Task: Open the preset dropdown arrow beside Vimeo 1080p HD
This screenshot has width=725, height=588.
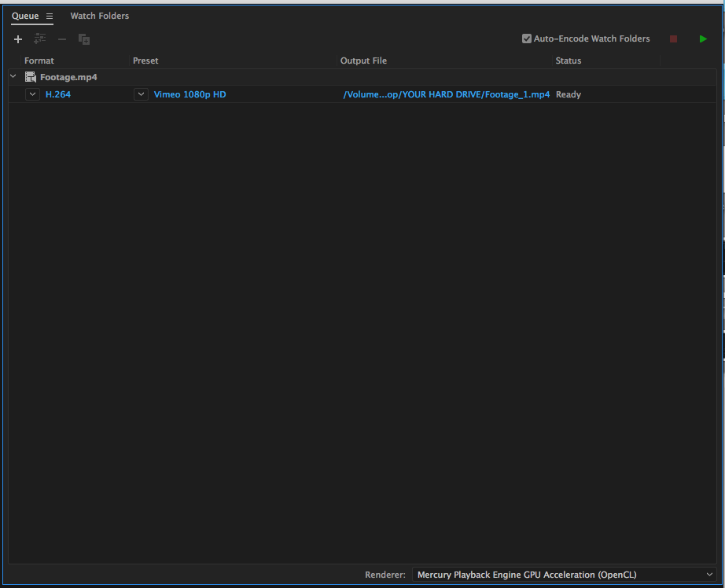Action: (x=141, y=94)
